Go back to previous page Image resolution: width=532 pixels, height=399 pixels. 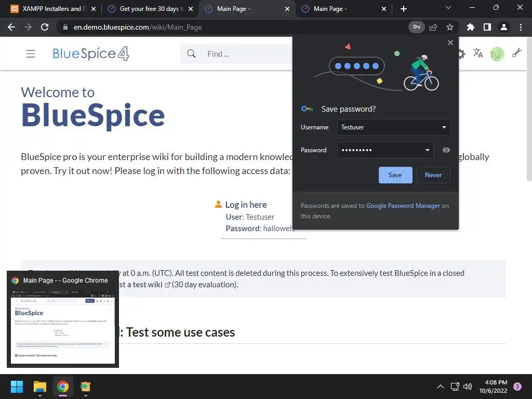tap(11, 27)
